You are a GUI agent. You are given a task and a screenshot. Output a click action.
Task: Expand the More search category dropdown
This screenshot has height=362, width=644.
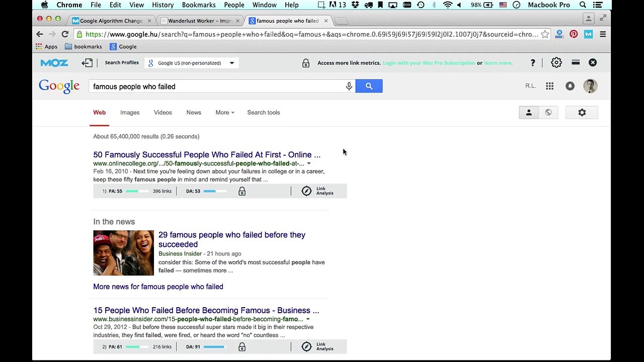[225, 113]
